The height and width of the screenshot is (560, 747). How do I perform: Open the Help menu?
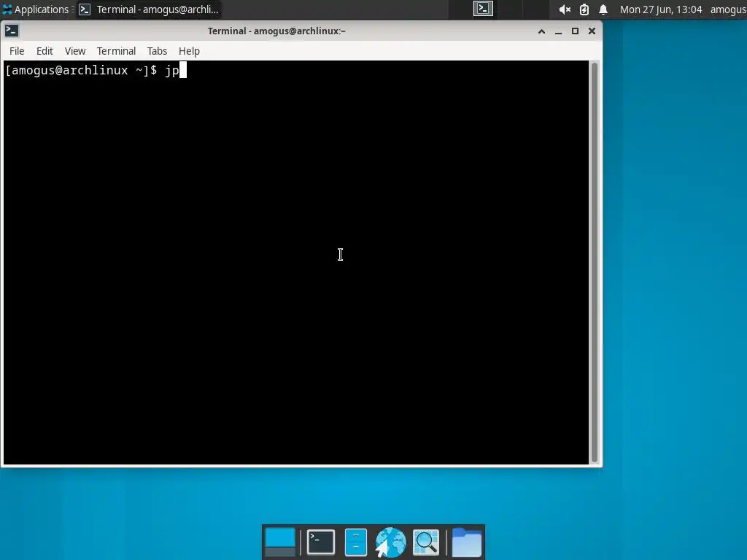coord(189,51)
